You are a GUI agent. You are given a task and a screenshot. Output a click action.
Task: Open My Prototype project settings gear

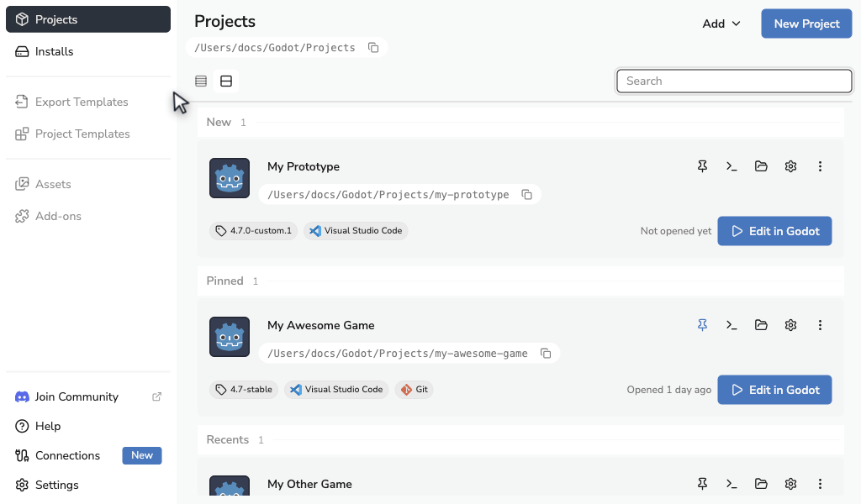coord(790,166)
